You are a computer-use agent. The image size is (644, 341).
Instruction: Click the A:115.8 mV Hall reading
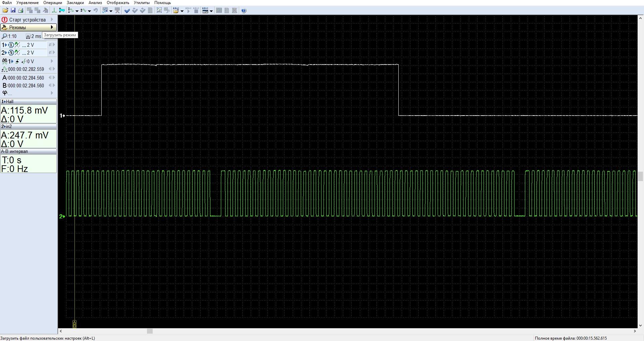(x=24, y=110)
